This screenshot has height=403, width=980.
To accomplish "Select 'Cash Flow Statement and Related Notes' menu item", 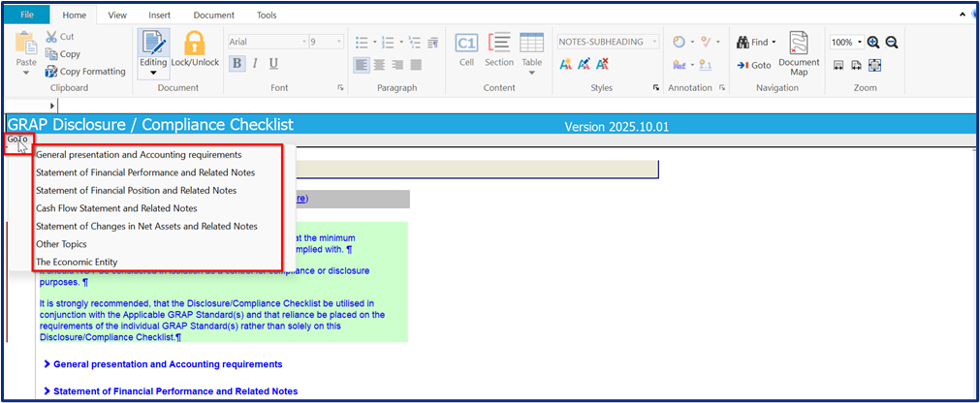I will tap(116, 208).
